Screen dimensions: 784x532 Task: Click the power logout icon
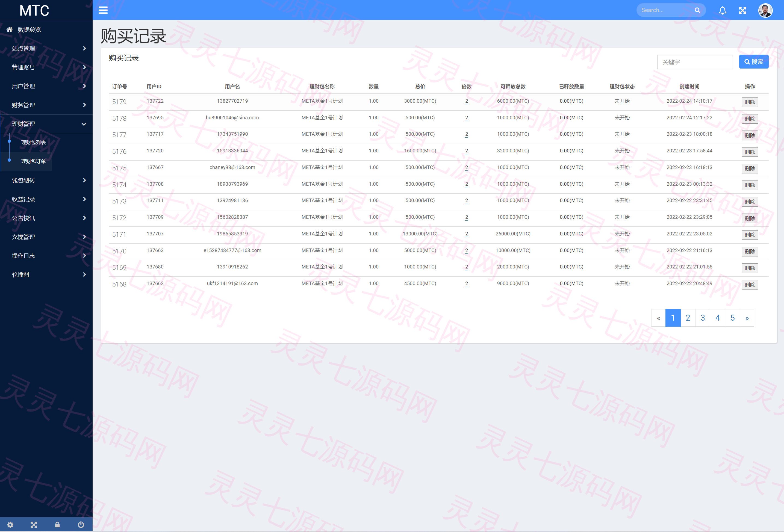[81, 525]
